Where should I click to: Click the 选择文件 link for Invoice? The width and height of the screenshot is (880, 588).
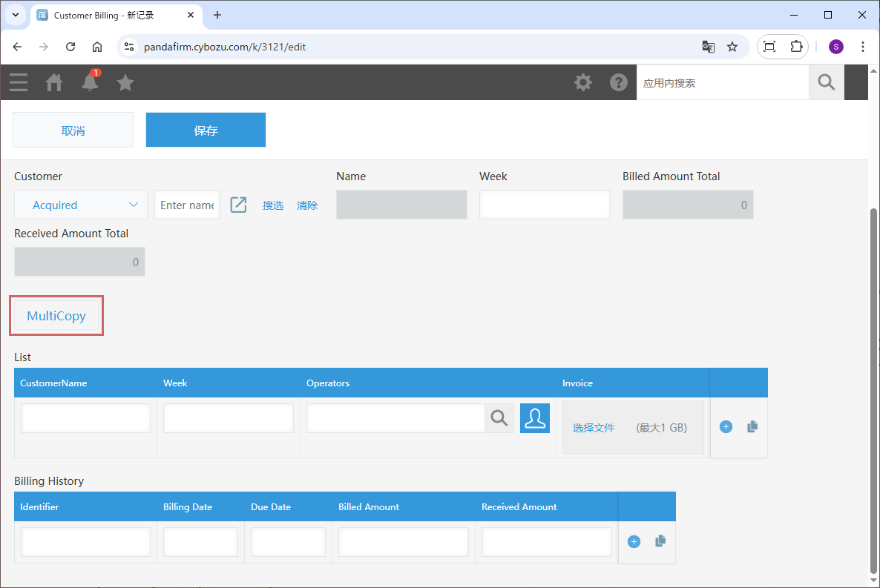(594, 428)
